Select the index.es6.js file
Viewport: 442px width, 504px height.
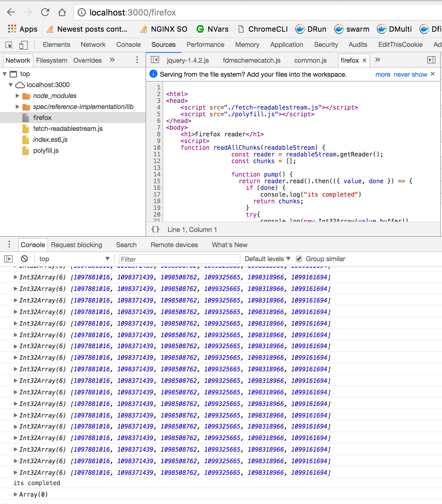tap(50, 140)
